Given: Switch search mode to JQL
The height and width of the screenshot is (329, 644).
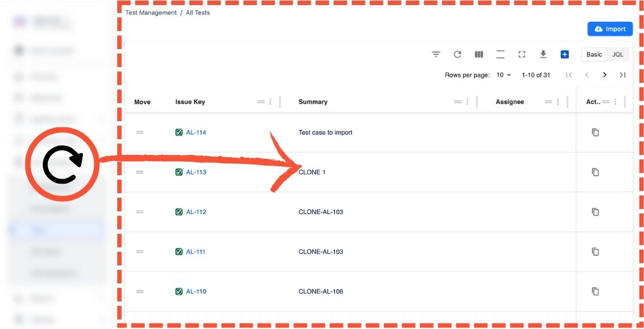Looking at the screenshot, I should point(617,55).
